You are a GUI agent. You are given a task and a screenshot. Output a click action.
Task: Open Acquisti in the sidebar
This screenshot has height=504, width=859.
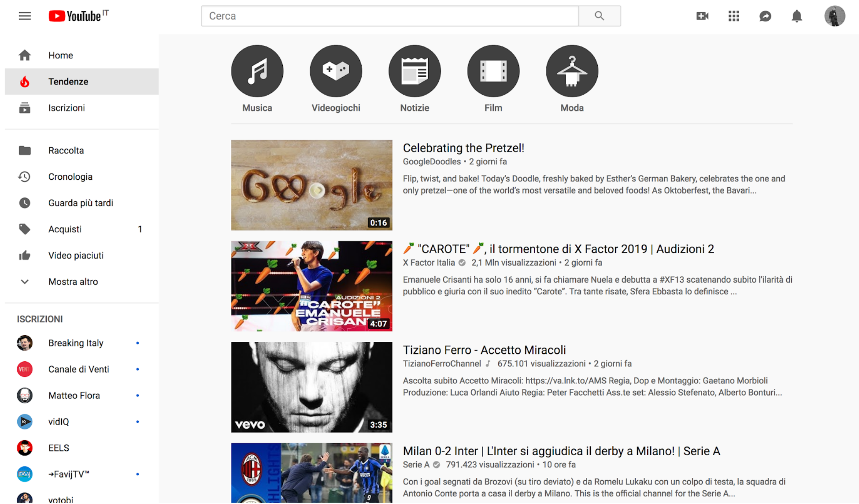coord(81,229)
